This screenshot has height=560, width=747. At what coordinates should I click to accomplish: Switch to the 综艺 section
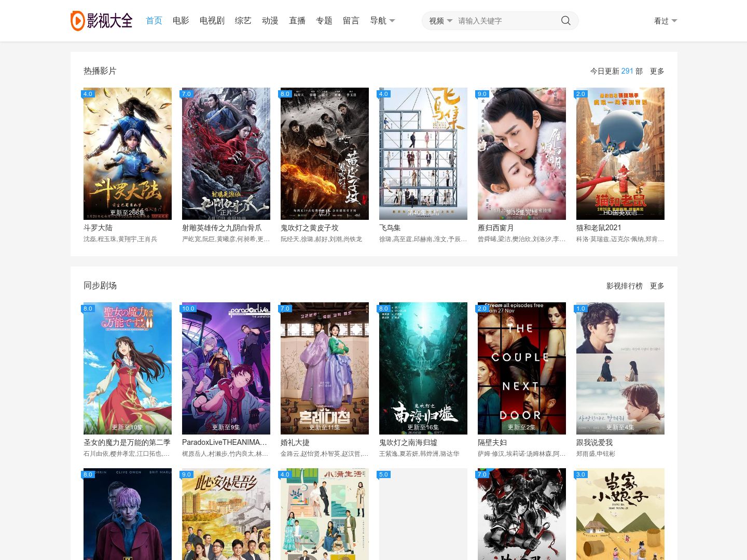click(243, 21)
